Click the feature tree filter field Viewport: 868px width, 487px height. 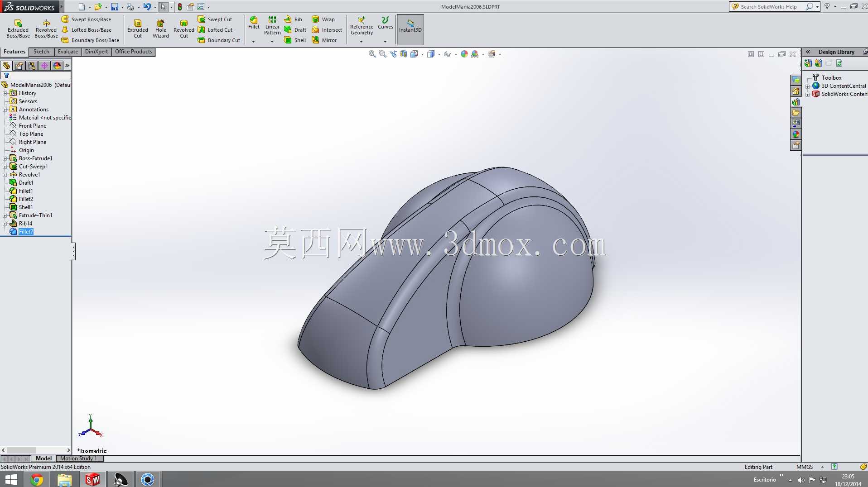pos(36,76)
